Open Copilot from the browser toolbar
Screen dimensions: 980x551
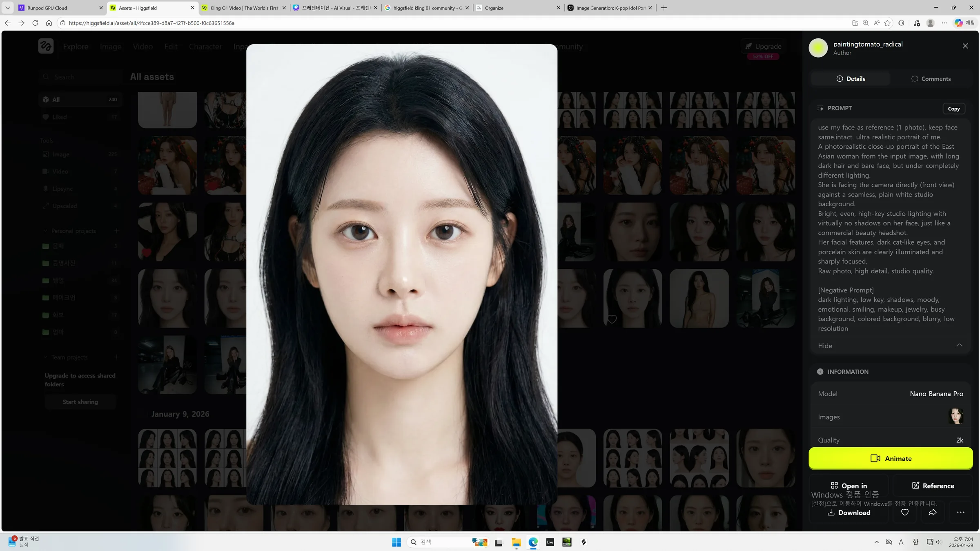coord(958,23)
